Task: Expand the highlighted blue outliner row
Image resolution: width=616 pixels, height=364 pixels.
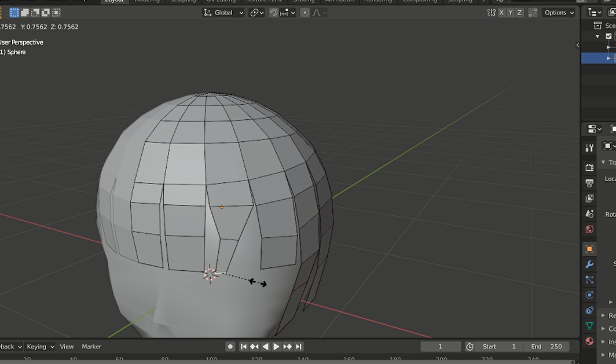Action: tap(608, 58)
